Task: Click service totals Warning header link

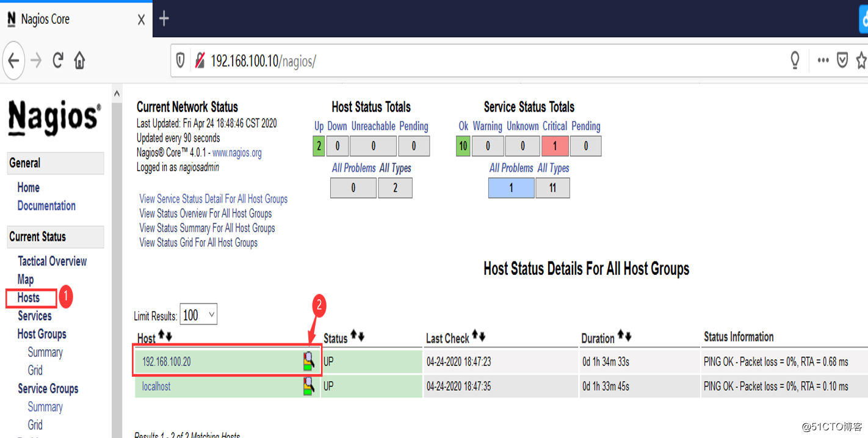Action: coord(488,126)
